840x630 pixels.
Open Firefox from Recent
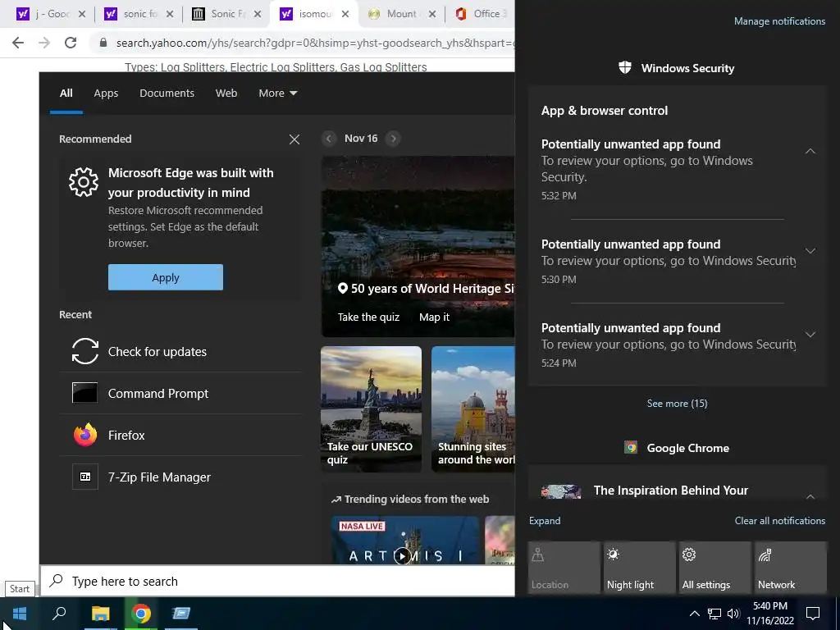click(180, 435)
